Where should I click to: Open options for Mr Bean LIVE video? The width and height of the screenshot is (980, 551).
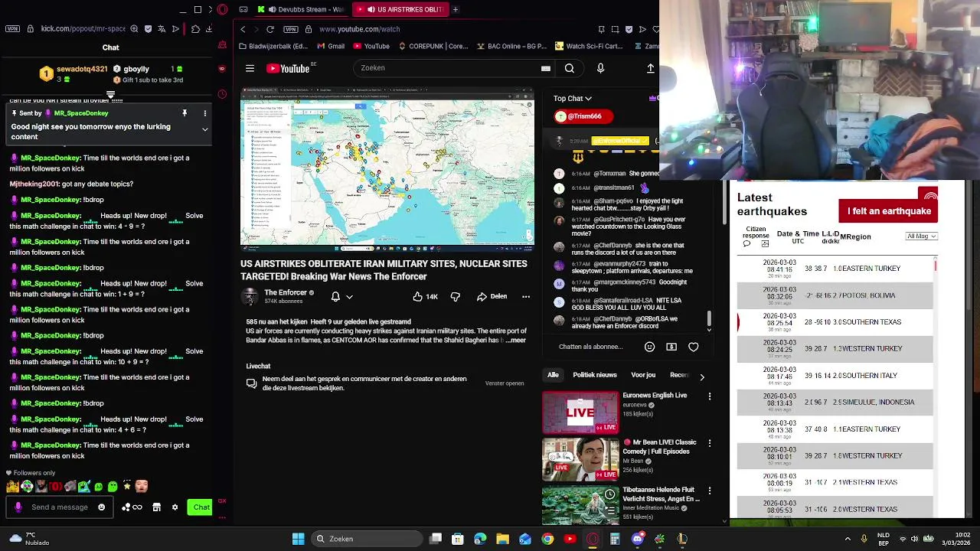[710, 443]
